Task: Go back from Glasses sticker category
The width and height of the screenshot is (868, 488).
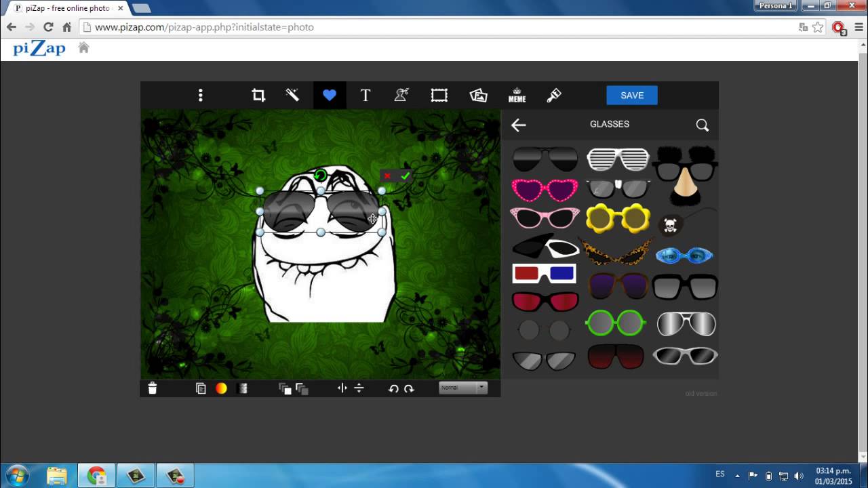Action: (x=519, y=125)
